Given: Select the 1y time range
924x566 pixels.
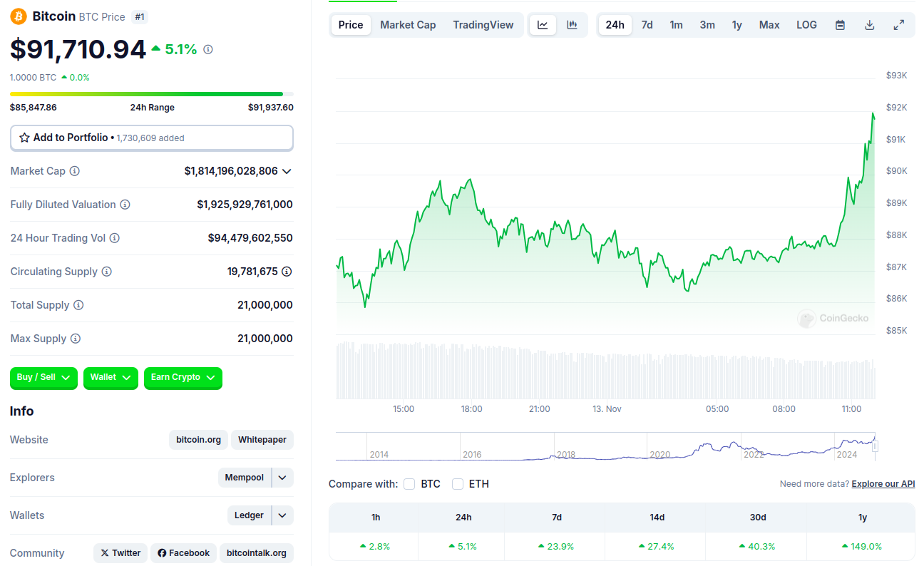Looking at the screenshot, I should (x=737, y=25).
